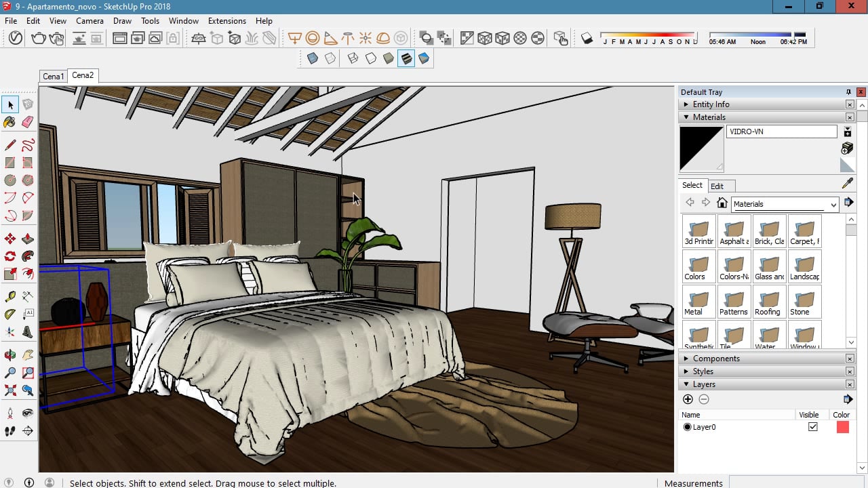Viewport: 868px width, 488px height.
Task: Open the Camera menu
Action: [x=90, y=21]
